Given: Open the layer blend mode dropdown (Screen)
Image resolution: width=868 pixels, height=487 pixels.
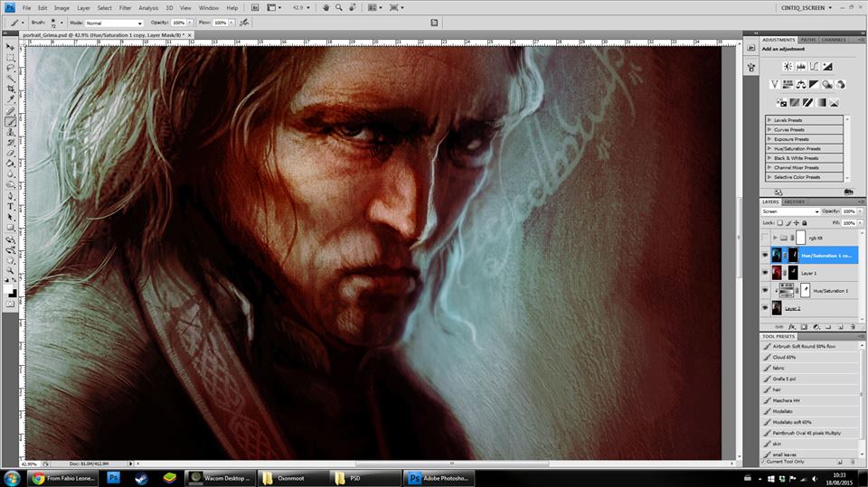Looking at the screenshot, I should (790, 211).
